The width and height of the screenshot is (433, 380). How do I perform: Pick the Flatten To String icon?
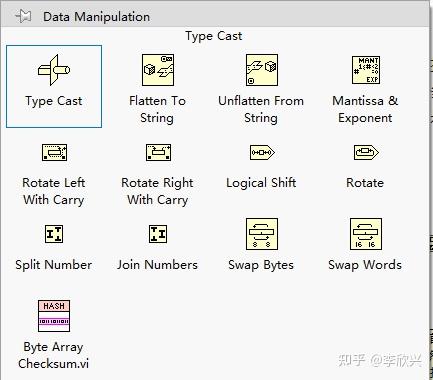click(x=158, y=70)
